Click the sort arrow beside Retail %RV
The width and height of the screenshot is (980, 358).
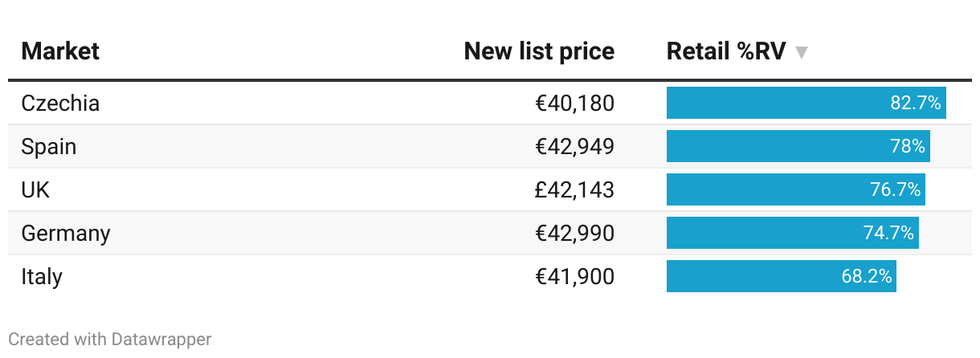(801, 53)
